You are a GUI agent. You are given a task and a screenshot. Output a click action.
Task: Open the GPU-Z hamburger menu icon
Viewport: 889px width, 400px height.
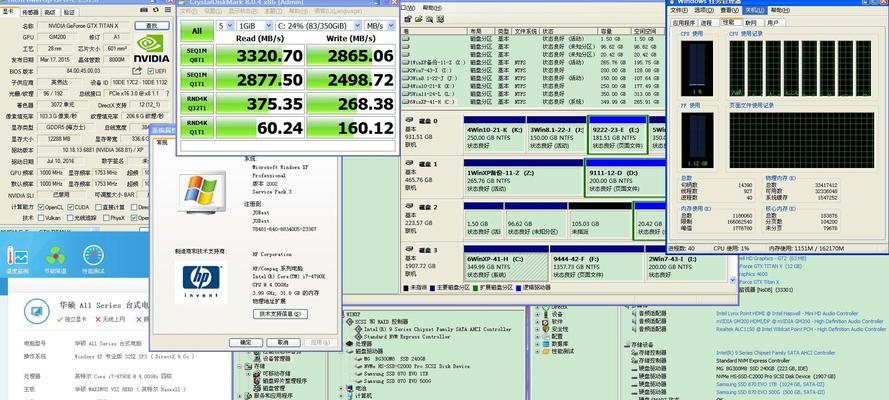[x=168, y=12]
